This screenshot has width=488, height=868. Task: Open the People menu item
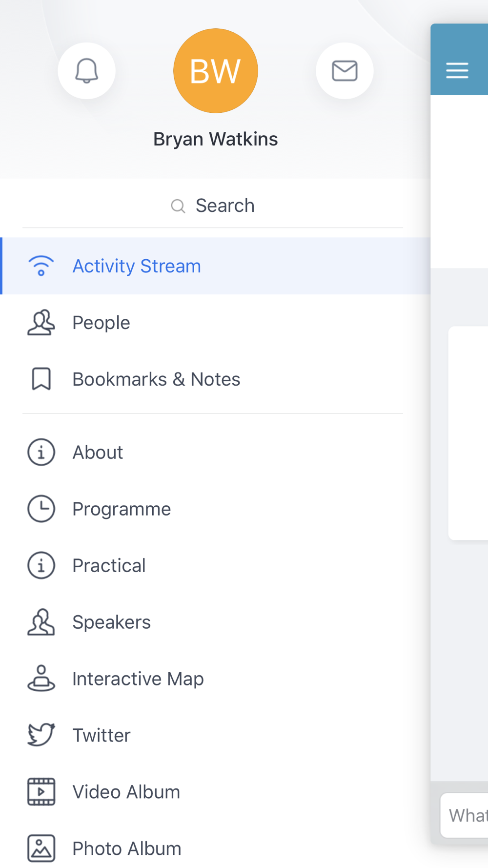tap(101, 323)
